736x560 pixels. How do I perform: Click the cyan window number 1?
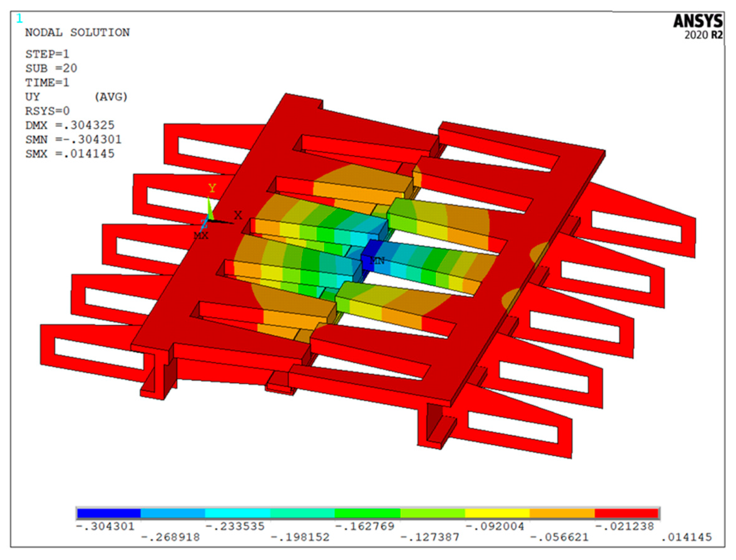pyautogui.click(x=20, y=19)
